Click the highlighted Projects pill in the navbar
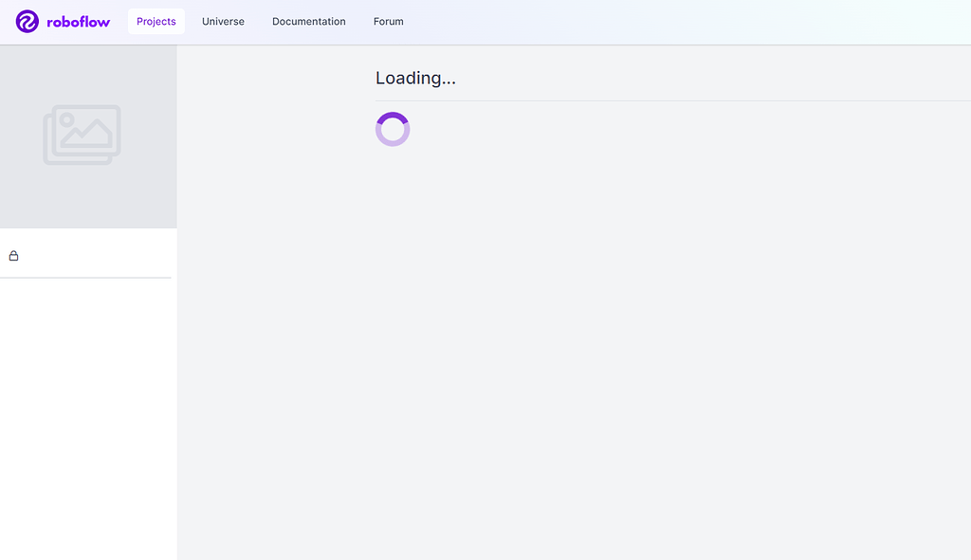Viewport: 971px width, 560px height. 156,21
